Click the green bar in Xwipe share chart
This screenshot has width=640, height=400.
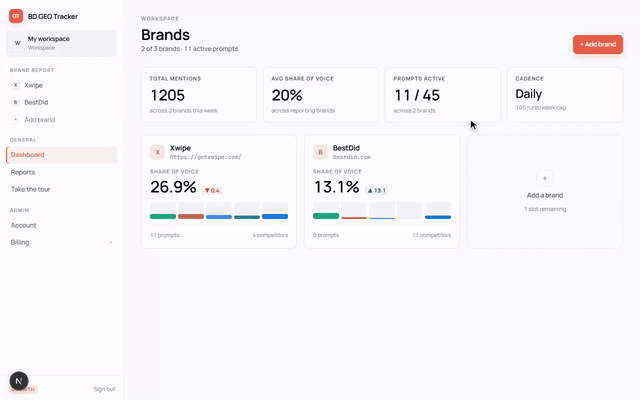pyautogui.click(x=163, y=216)
